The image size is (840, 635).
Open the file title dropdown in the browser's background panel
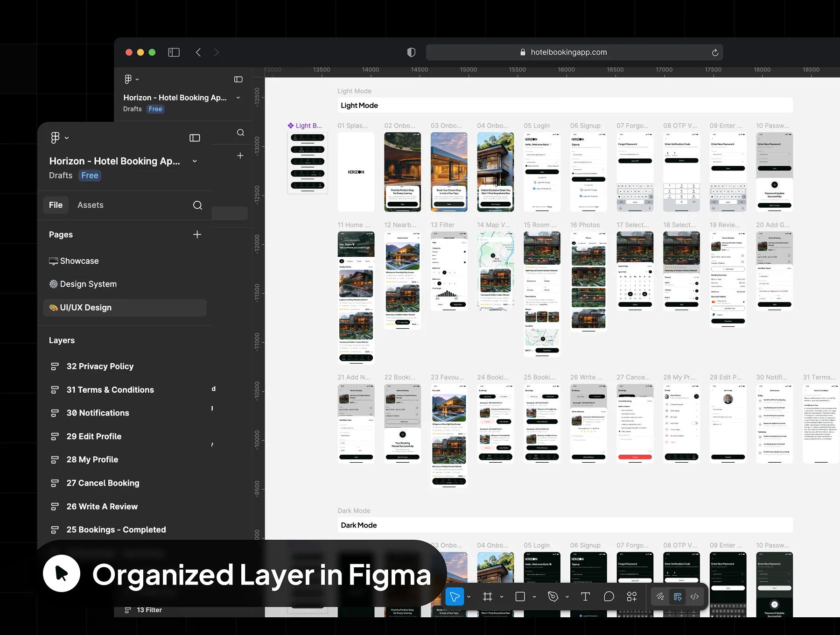click(x=238, y=98)
